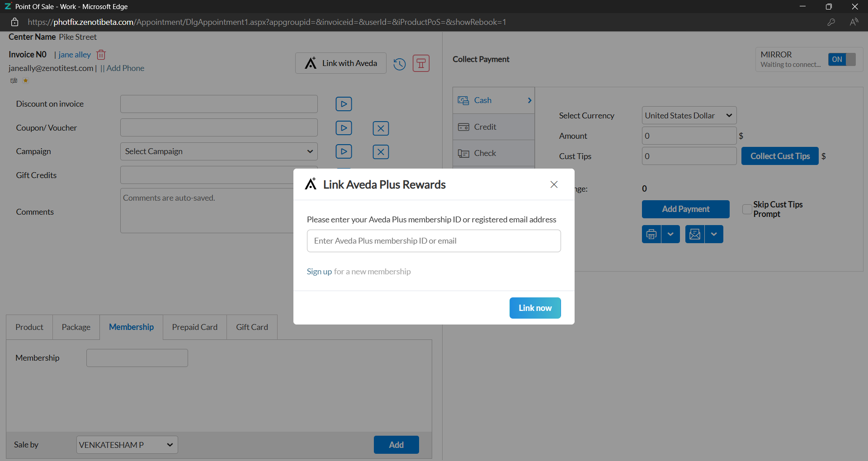Open Sign up link for new membership

point(319,272)
